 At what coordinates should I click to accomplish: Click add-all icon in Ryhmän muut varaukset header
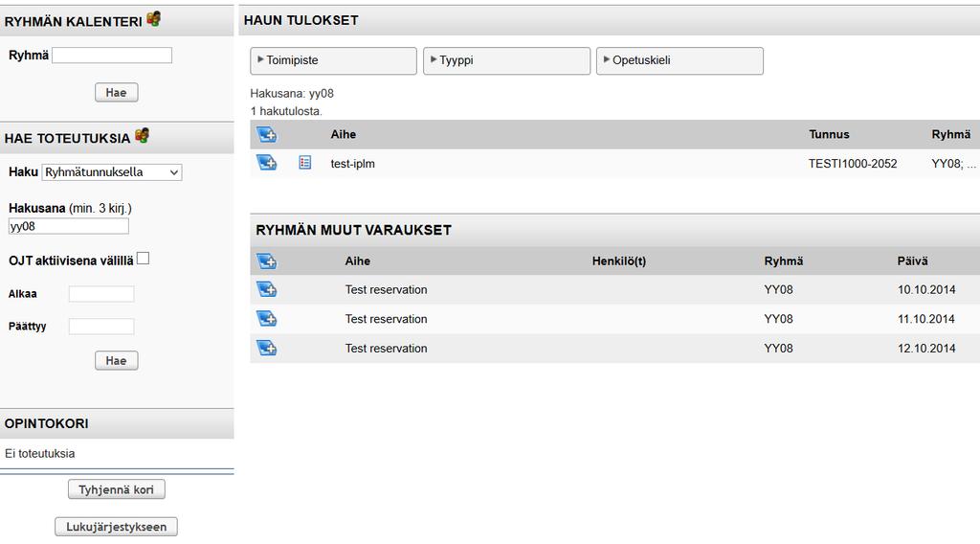click(267, 261)
